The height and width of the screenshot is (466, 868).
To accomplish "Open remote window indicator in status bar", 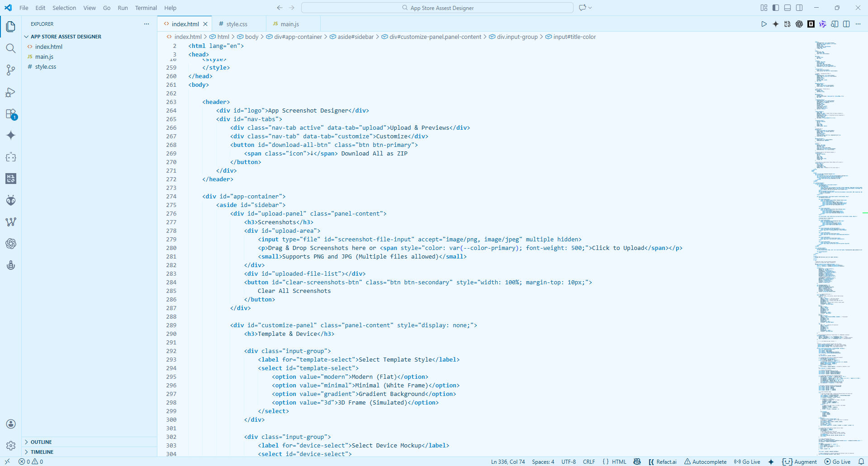I will click(x=7, y=461).
